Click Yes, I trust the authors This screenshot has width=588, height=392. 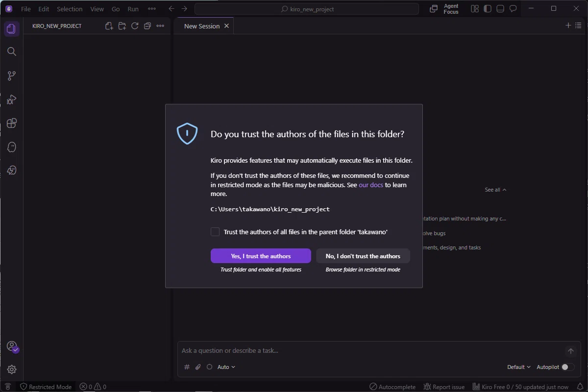pyautogui.click(x=261, y=256)
